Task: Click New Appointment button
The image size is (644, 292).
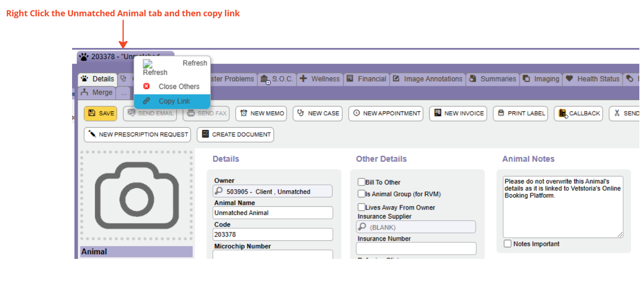Action: coord(386,113)
